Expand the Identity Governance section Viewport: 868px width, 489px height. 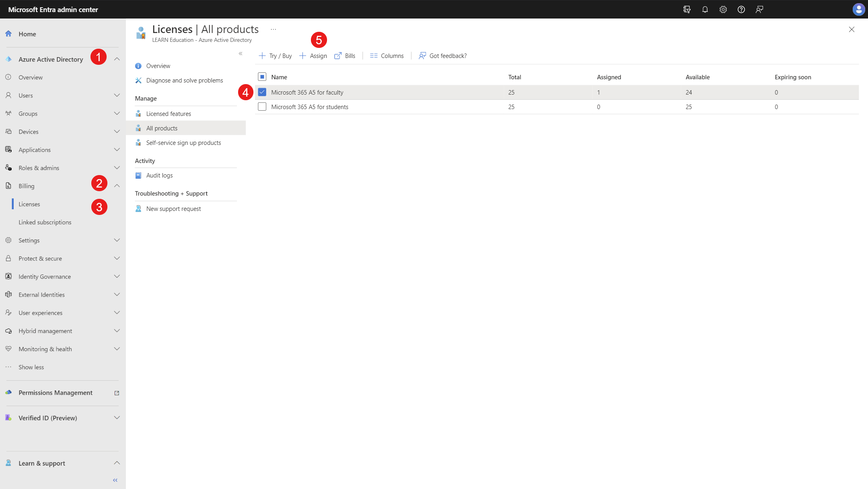click(117, 276)
